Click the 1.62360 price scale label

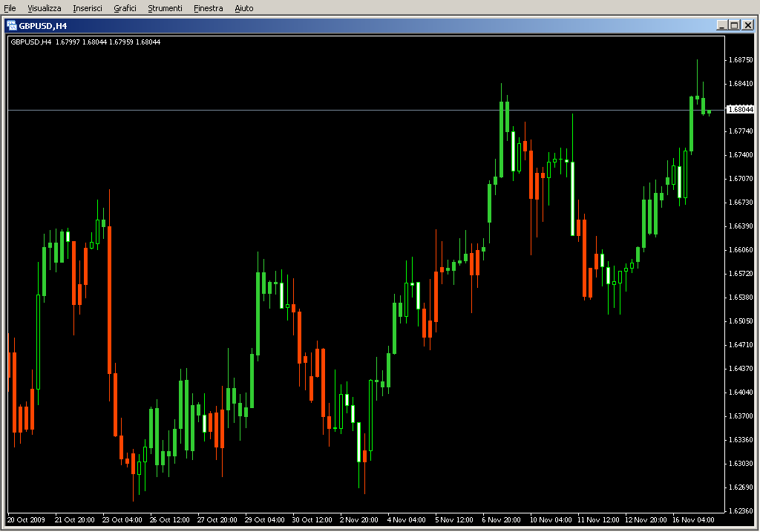(741, 511)
